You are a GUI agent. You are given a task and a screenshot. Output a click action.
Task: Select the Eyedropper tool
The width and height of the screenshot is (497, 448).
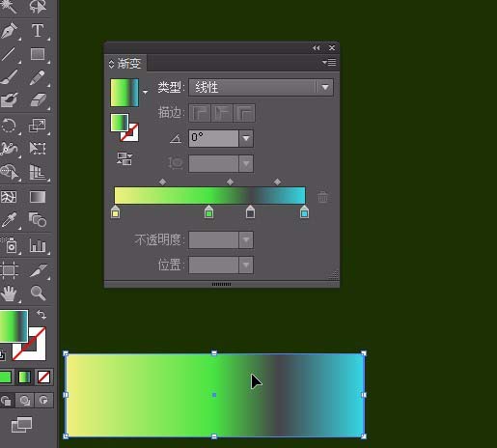(10, 220)
